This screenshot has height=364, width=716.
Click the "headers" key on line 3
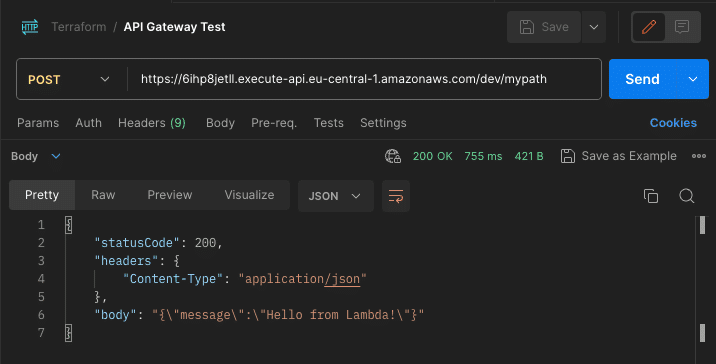click(x=126, y=261)
